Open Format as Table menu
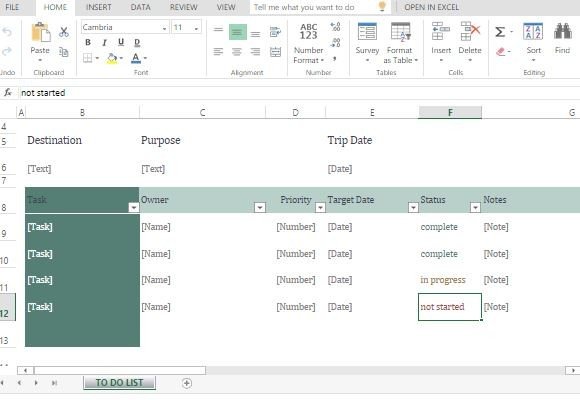 coord(401,43)
